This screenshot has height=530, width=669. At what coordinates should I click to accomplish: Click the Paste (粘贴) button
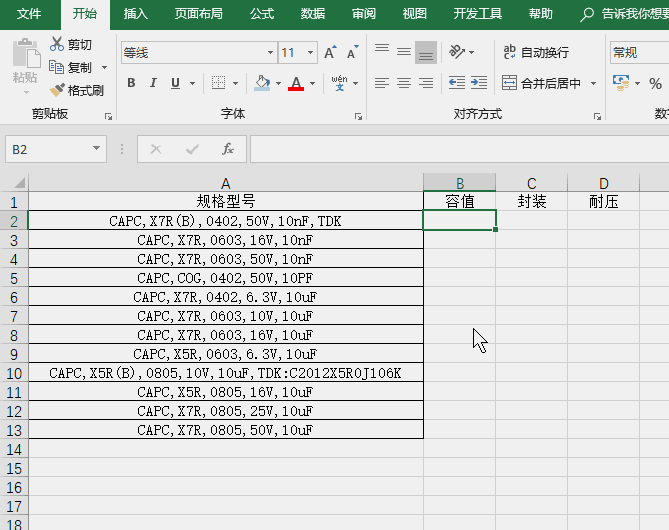pos(25,63)
